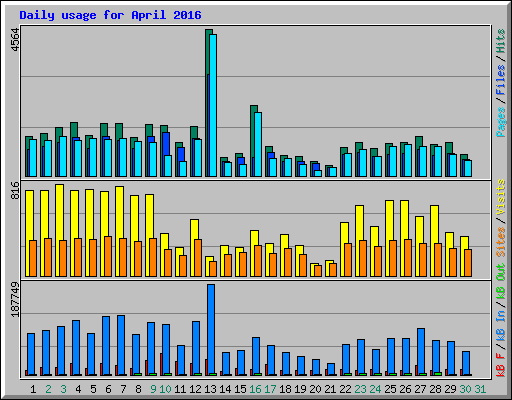Screen dimensions: 512x400
Task: Click day 28 on the date axis
Action: coord(435,389)
